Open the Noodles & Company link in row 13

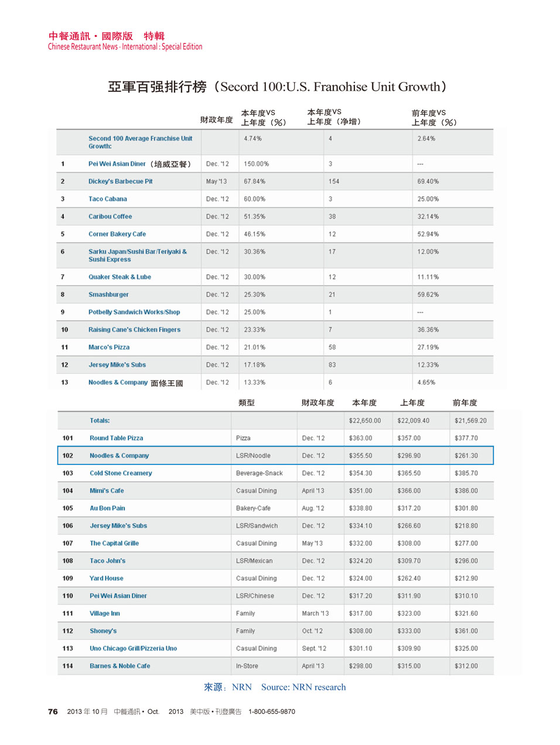pyautogui.click(x=118, y=382)
